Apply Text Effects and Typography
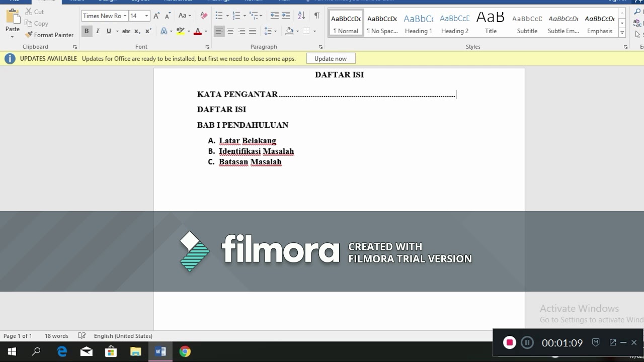The image size is (644, 362). pyautogui.click(x=164, y=31)
